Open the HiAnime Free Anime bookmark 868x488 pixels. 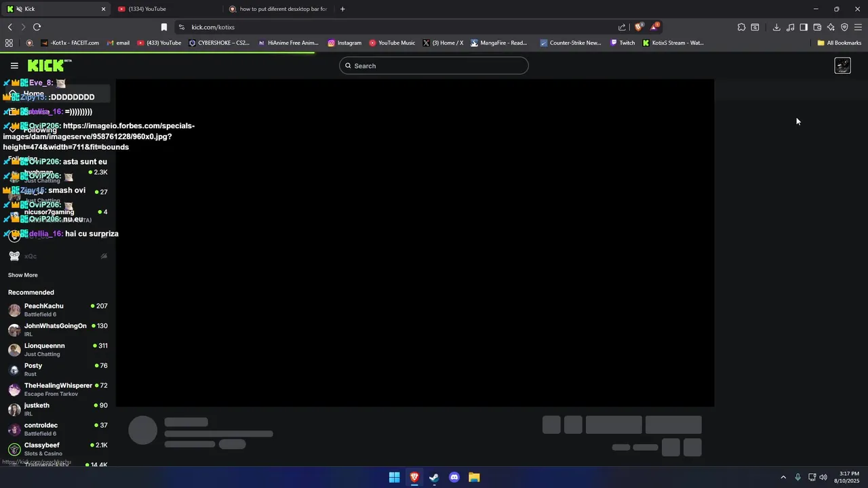288,43
